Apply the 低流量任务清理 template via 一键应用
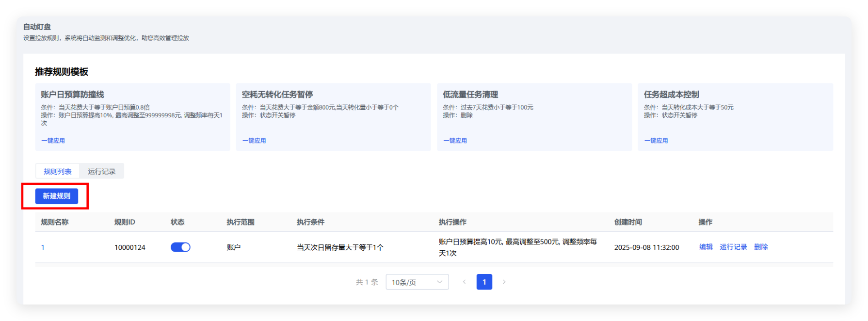Viewport: 868px width, 321px height. (x=455, y=141)
